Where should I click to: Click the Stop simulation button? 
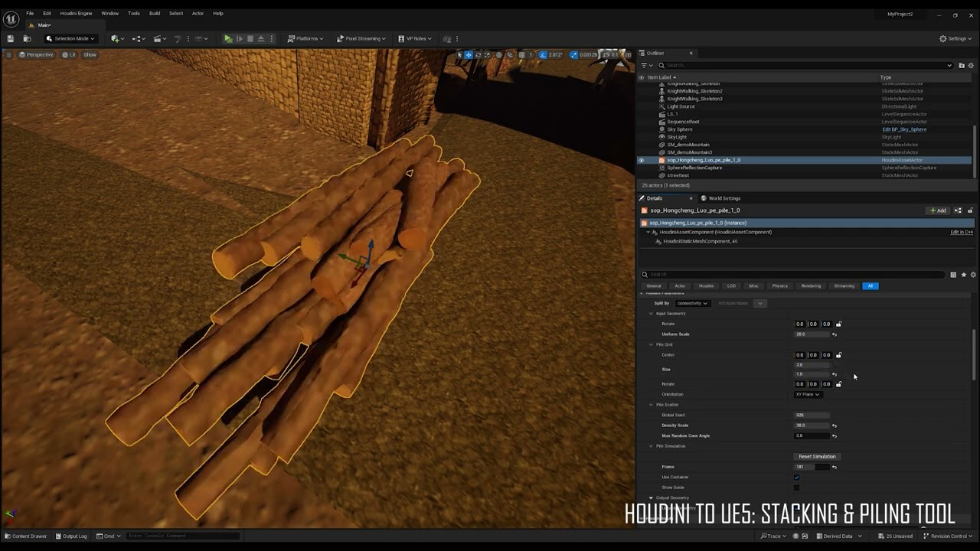[x=250, y=38]
